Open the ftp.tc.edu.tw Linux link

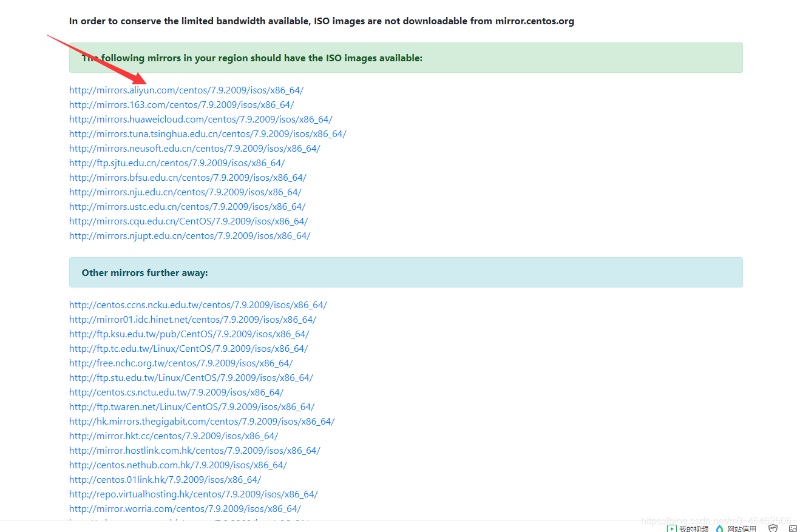(x=189, y=349)
